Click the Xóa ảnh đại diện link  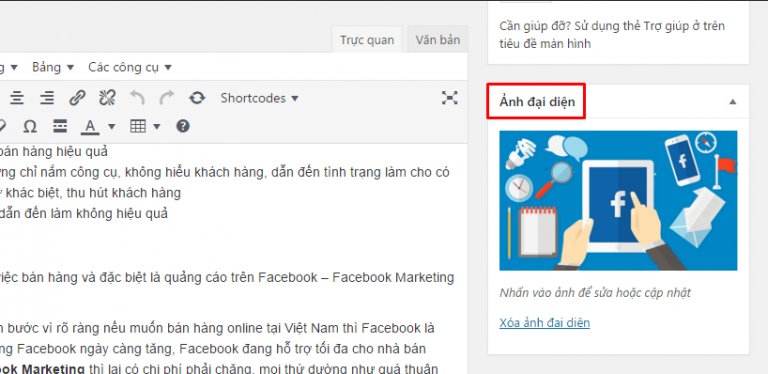pos(545,323)
